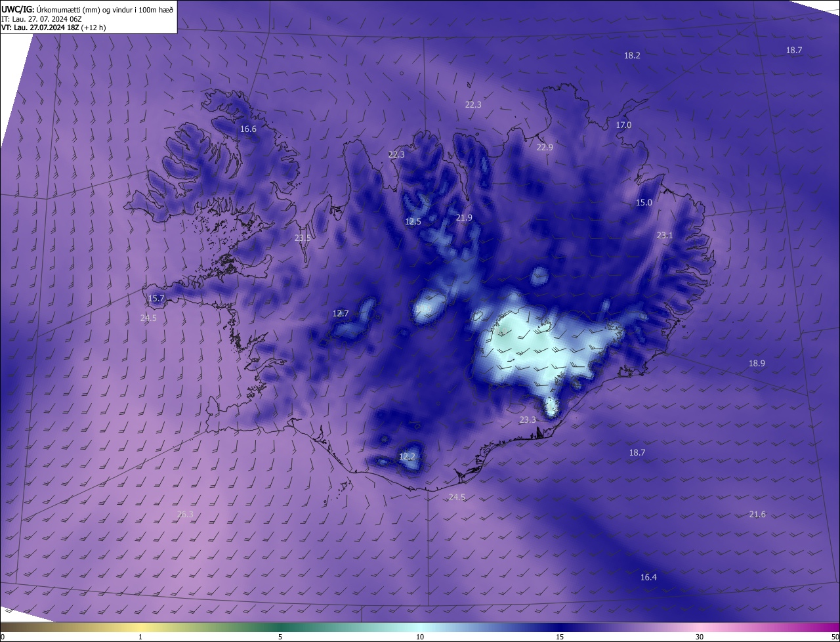
Task: Click the '0' tick on the colour scale
Action: pos(3,637)
